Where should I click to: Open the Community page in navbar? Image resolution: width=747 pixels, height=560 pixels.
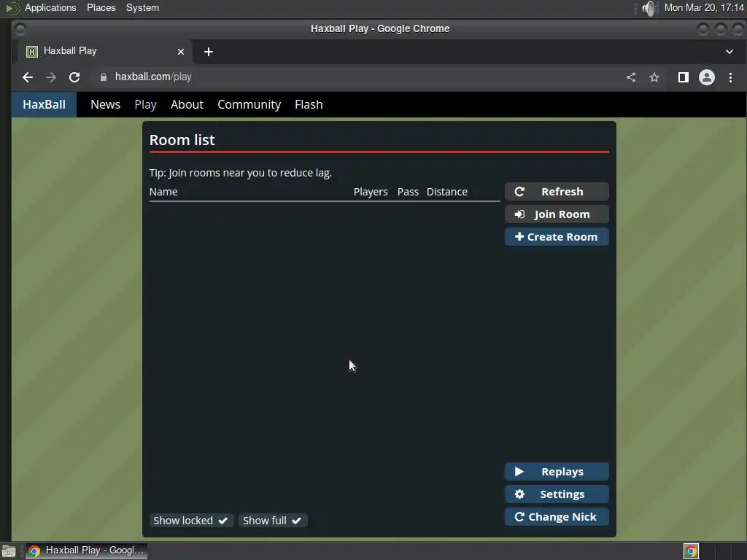(249, 104)
